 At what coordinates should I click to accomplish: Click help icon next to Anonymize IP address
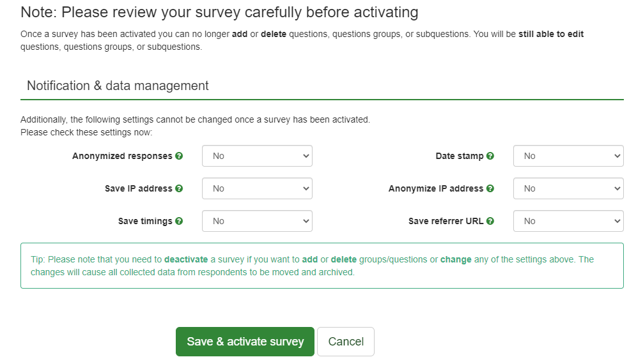click(x=490, y=188)
